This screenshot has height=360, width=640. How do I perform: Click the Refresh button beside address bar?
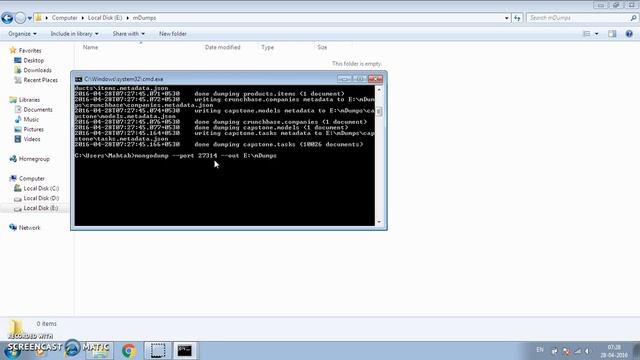tap(517, 18)
